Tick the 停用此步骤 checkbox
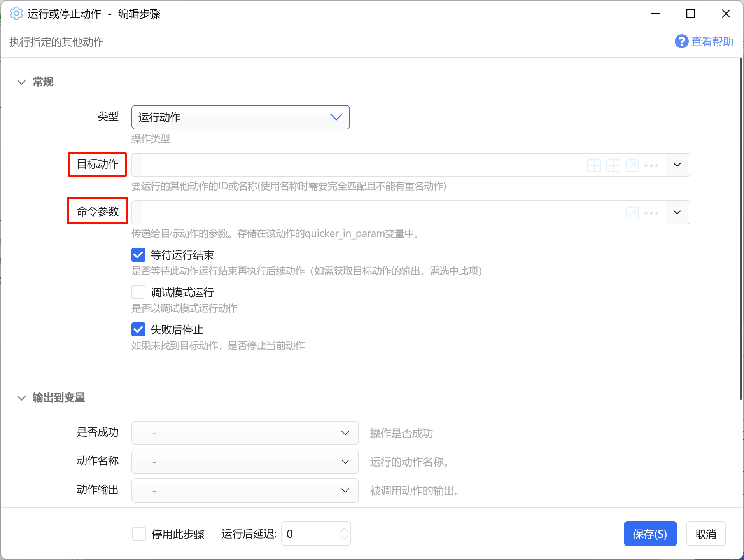744x560 pixels. [x=139, y=534]
